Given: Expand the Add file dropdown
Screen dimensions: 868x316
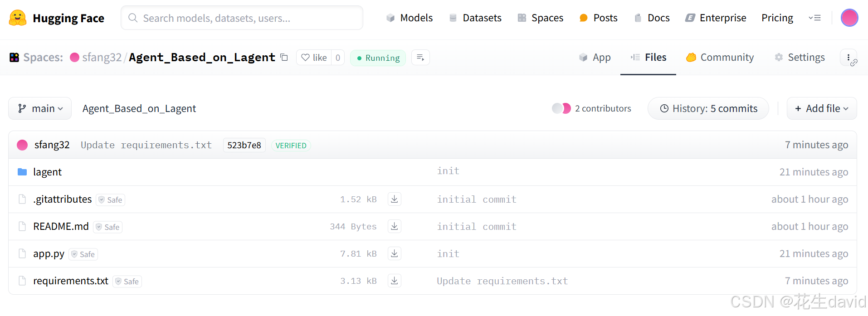Looking at the screenshot, I should pyautogui.click(x=822, y=108).
